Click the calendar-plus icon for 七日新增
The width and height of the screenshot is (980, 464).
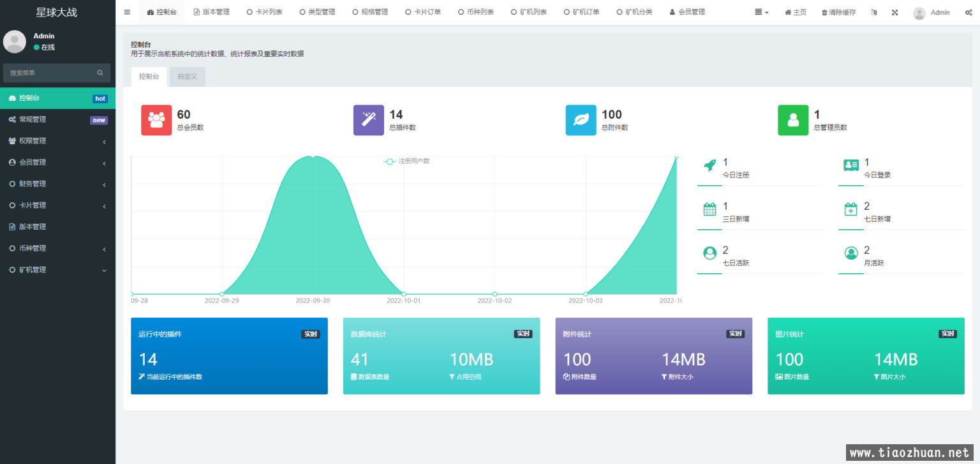[x=851, y=209]
